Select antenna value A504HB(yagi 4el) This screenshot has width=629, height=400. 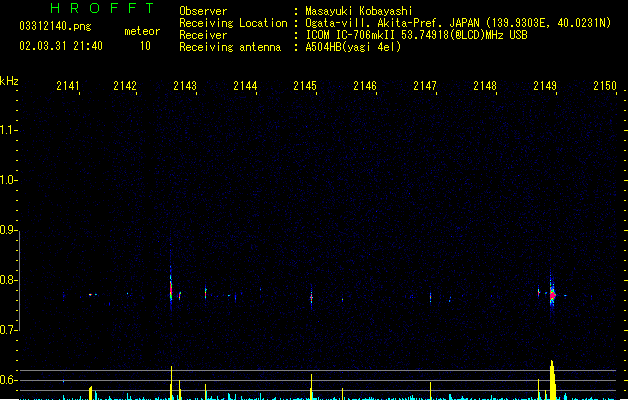(353, 47)
